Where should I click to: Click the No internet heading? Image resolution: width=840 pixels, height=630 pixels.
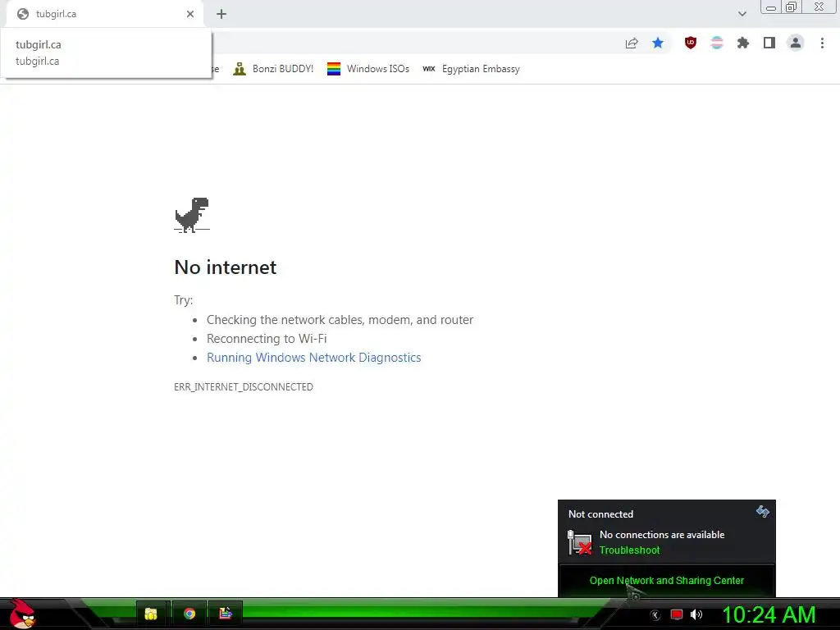(x=225, y=267)
